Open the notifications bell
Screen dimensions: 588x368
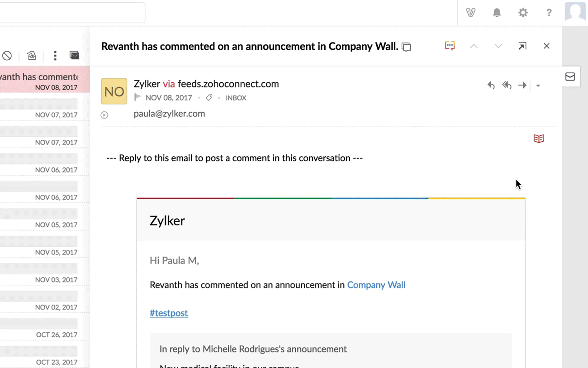point(496,12)
